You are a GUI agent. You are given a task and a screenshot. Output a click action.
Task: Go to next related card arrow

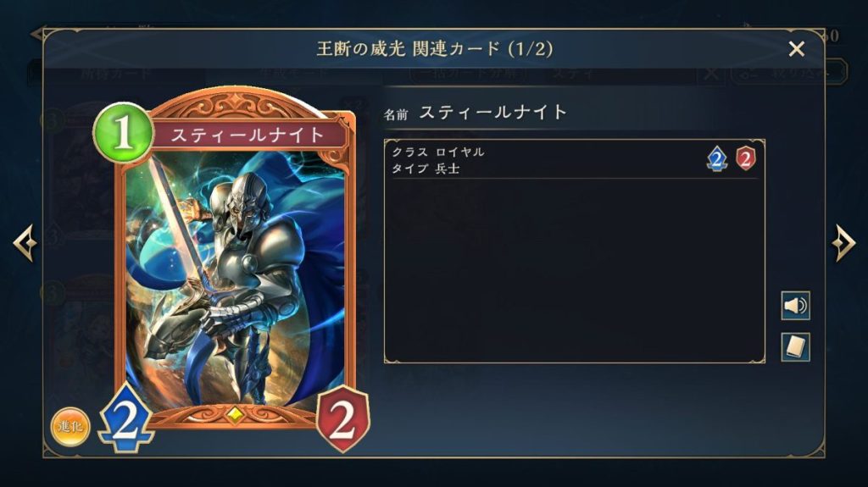[843, 242]
